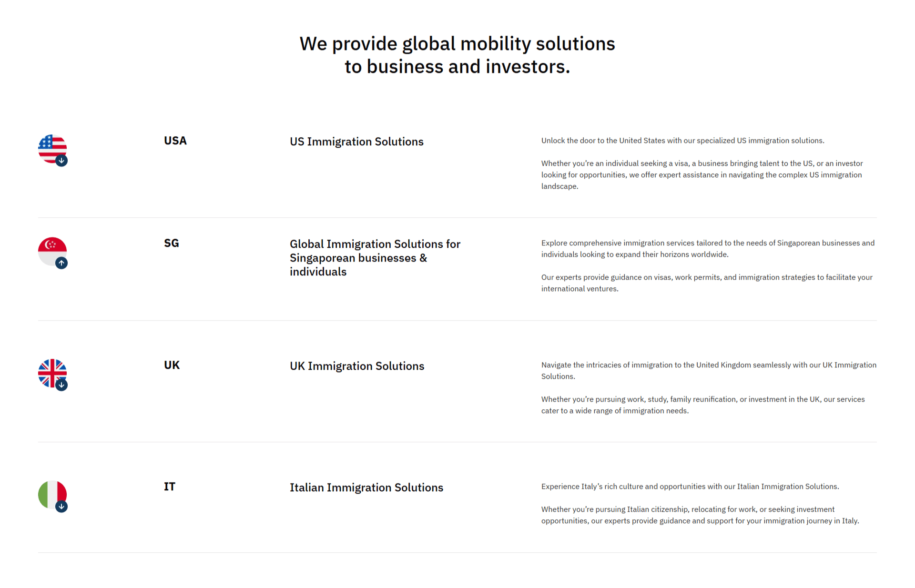This screenshot has height=588, width=915.
Task: Collapse the SG section up arrow
Action: point(61,263)
